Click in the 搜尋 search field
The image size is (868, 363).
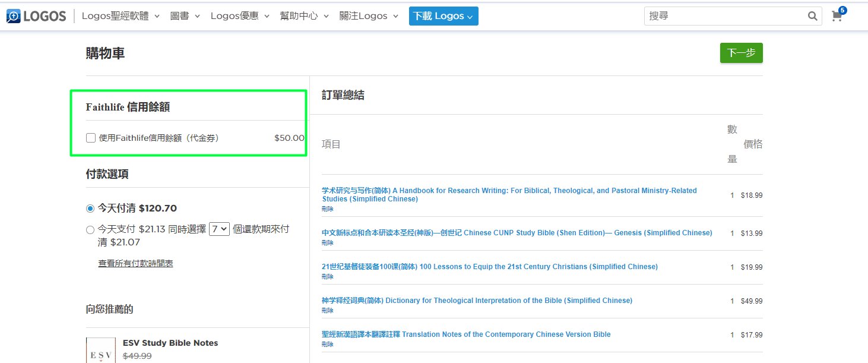click(x=724, y=16)
